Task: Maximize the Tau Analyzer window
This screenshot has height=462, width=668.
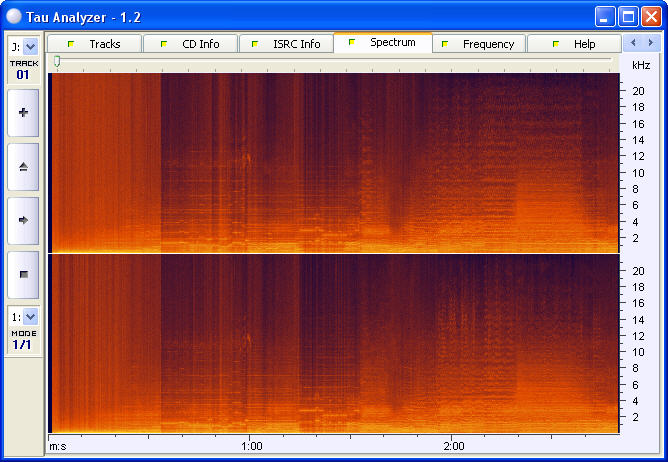Action: click(628, 17)
